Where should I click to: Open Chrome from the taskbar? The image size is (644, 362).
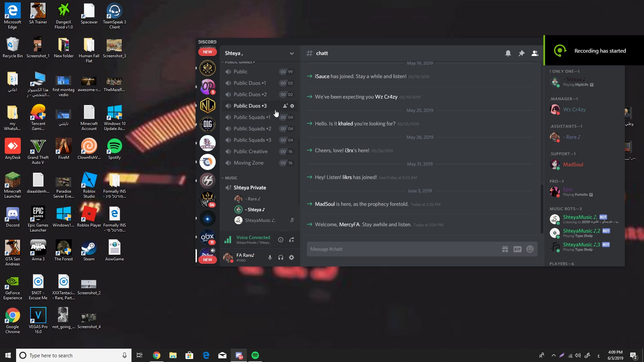[x=157, y=355]
